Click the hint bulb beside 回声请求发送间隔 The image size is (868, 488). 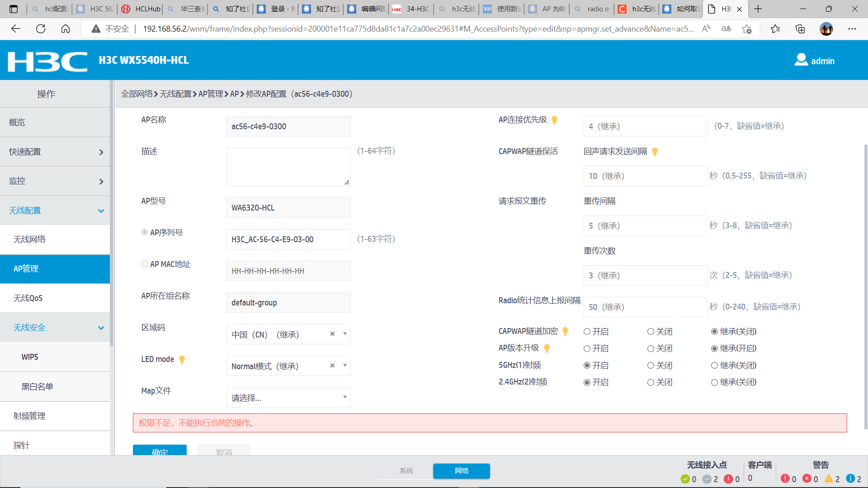point(655,152)
